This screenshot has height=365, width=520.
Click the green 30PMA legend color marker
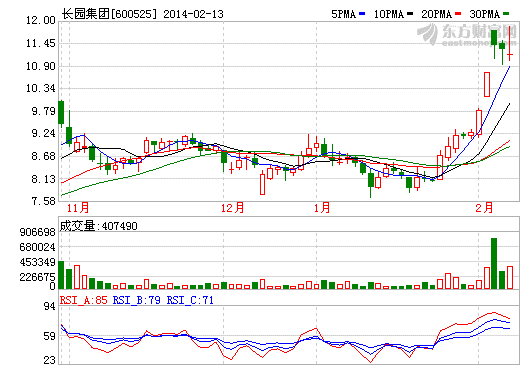tap(506, 14)
